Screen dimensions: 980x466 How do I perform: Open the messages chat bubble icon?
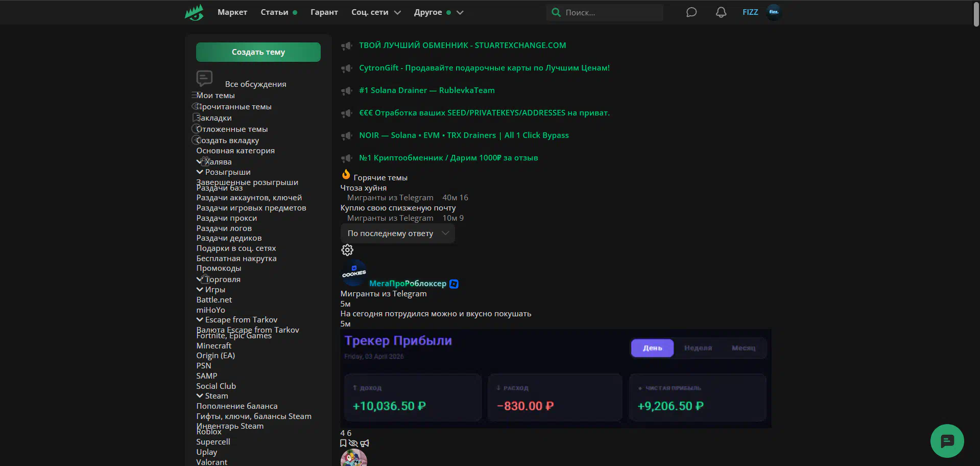pyautogui.click(x=691, y=12)
